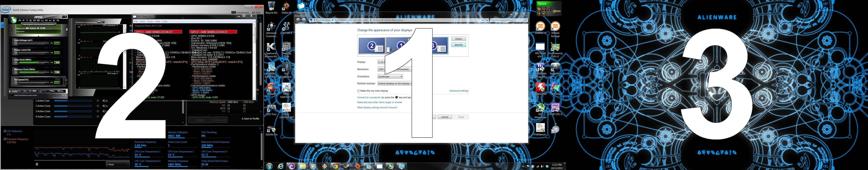Image resolution: width=868 pixels, height=170 pixels.
Task: Click 'Make text and other items larger or smaller'
Action: [x=380, y=102]
